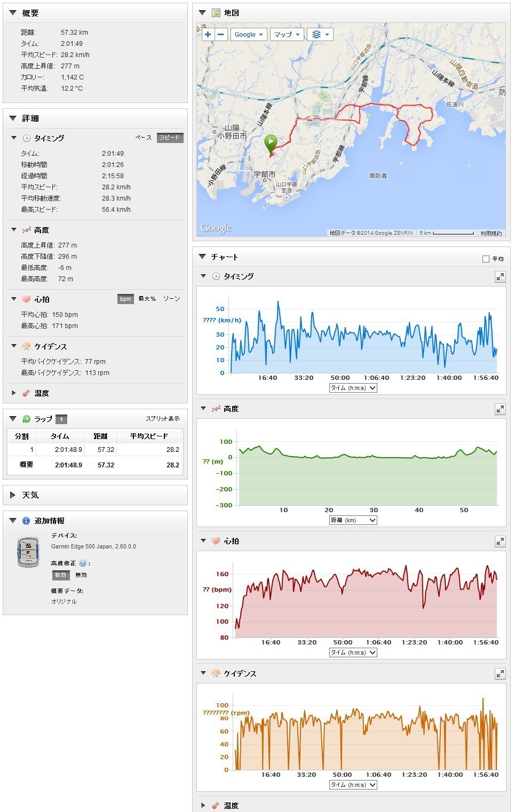Screen dimensions: 515x812
Task: Collapse the 概要 summary panel
Action: pos(13,13)
